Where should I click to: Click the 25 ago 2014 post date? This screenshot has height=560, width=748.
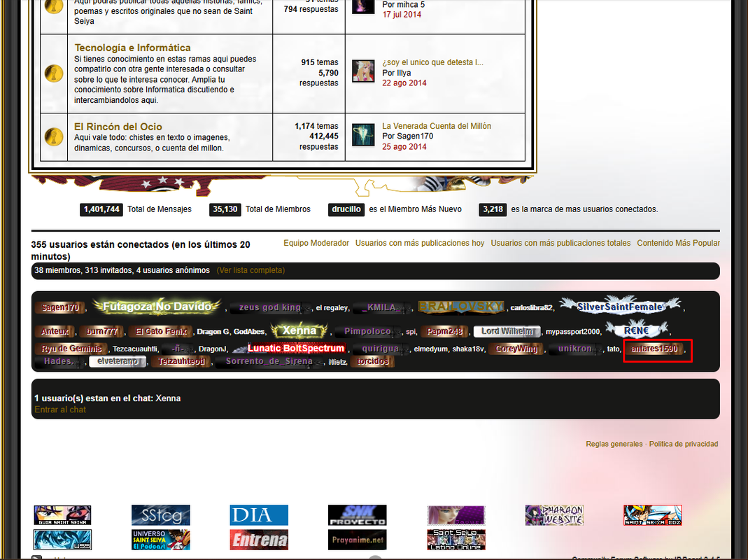[x=404, y=147]
